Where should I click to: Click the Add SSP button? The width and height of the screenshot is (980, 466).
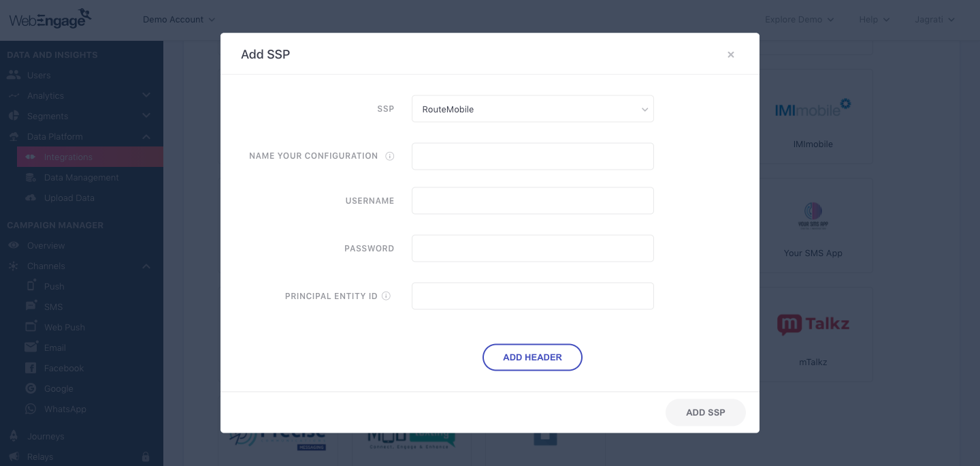(x=706, y=412)
